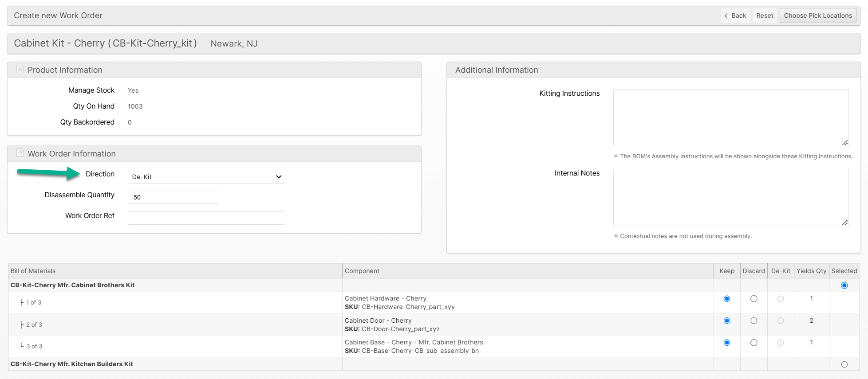This screenshot has height=379, width=868.
Task: Click the Work Order Information document icon
Action: pyautogui.click(x=20, y=153)
